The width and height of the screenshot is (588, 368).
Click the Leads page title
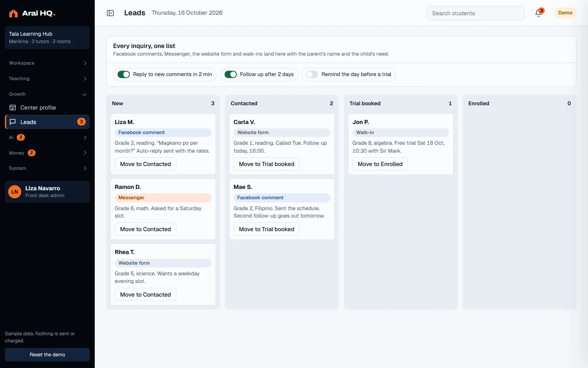[x=135, y=13]
